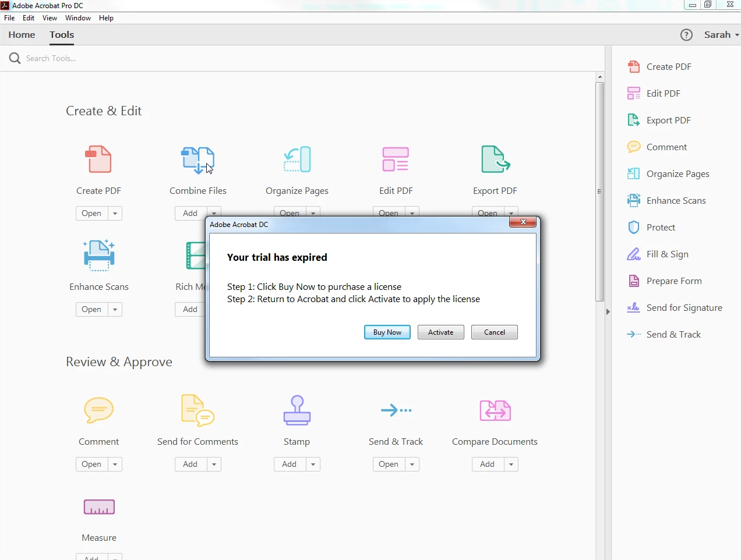Open Protect from the right sidebar
This screenshot has width=741, height=560.
pos(651,227)
